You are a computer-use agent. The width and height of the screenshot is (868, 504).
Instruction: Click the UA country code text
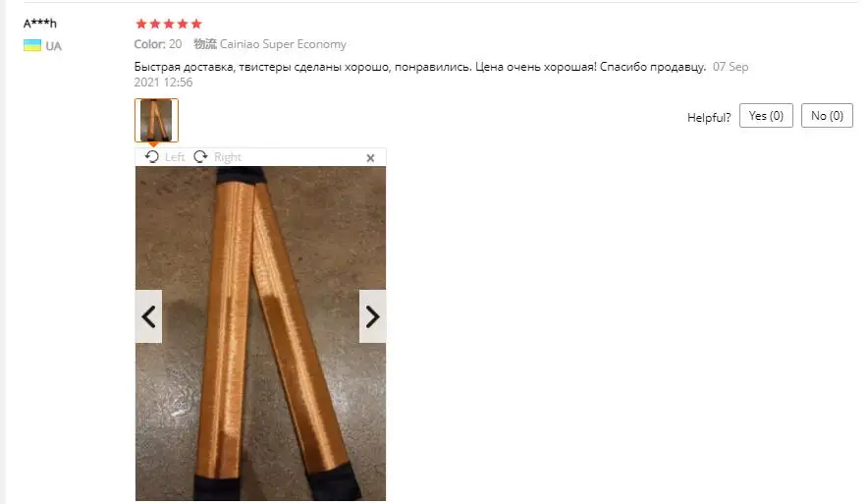[x=53, y=46]
